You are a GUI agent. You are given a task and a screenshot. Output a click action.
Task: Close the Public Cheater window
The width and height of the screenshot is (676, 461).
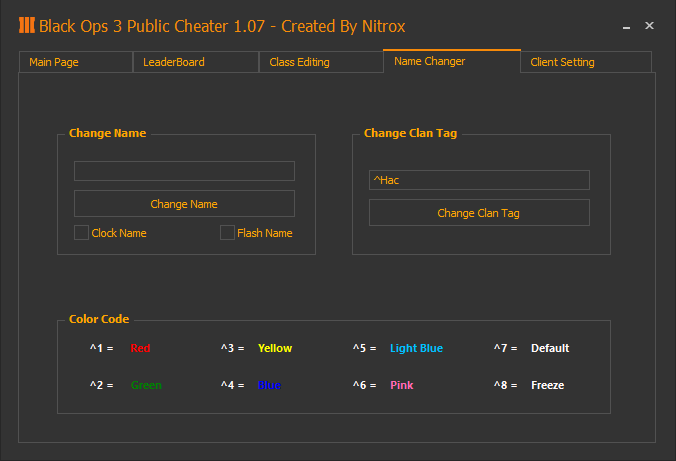click(x=649, y=25)
